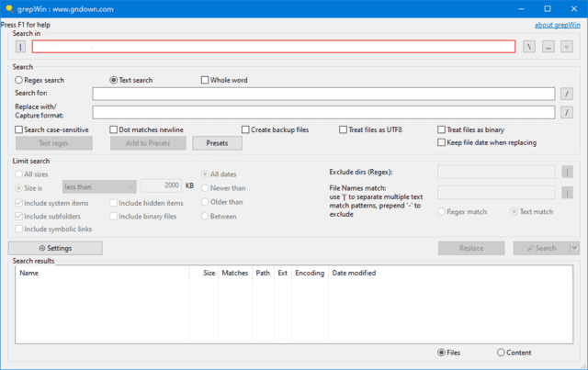Click the pipe button beside Exclude dirs field
The height and width of the screenshot is (370, 588).
(x=567, y=171)
